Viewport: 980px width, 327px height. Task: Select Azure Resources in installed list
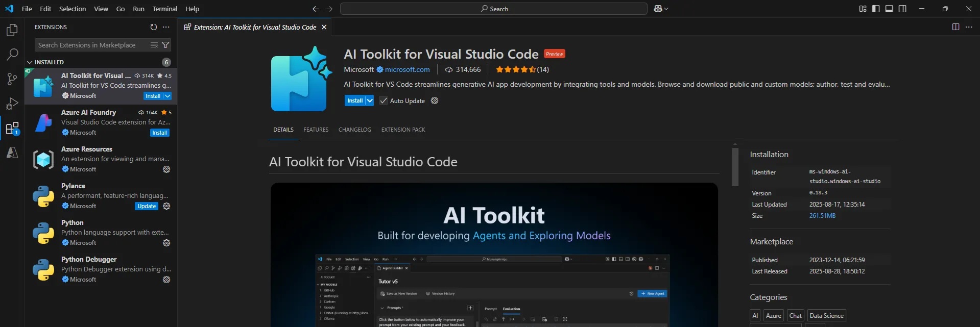(101, 159)
